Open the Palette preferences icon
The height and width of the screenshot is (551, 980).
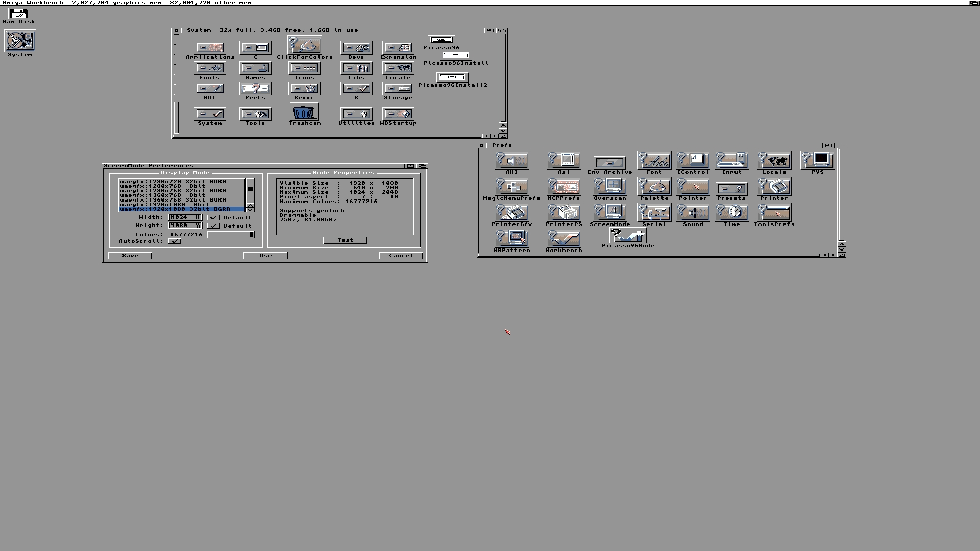pos(653,187)
